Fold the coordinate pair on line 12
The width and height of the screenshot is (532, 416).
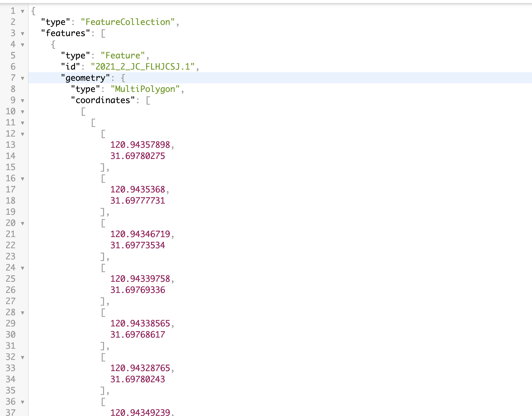click(23, 134)
